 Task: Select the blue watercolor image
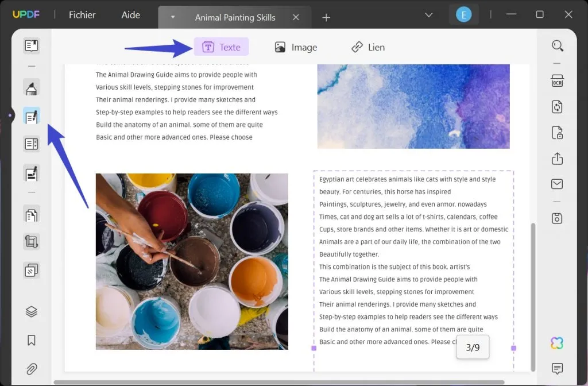413,106
